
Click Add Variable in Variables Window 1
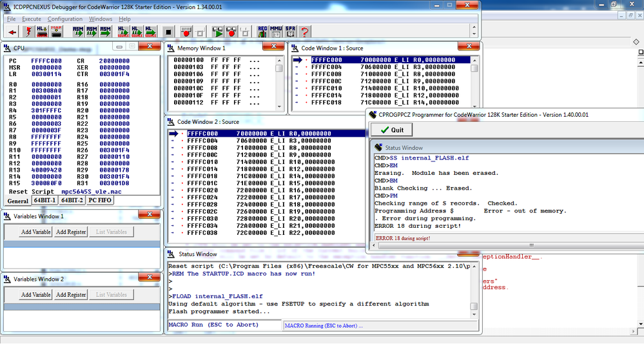click(x=36, y=232)
